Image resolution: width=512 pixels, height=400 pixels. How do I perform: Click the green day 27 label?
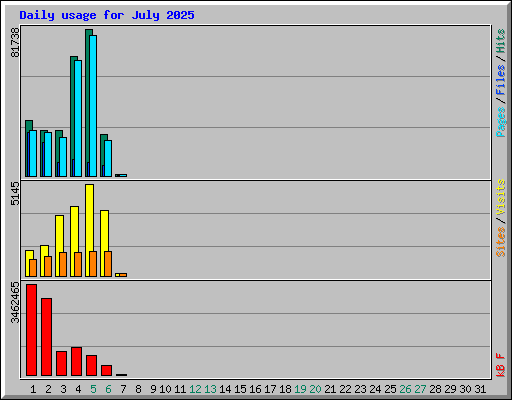[x=420, y=389]
